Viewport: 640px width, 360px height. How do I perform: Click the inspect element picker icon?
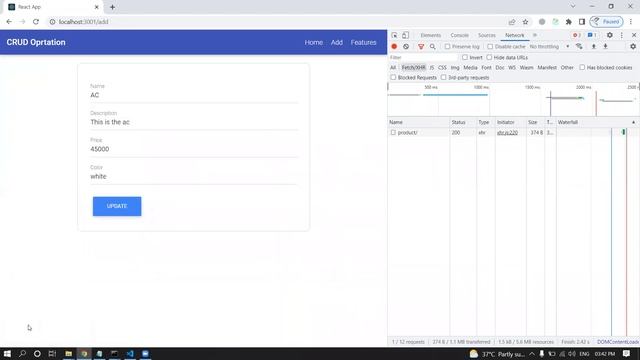(394, 35)
